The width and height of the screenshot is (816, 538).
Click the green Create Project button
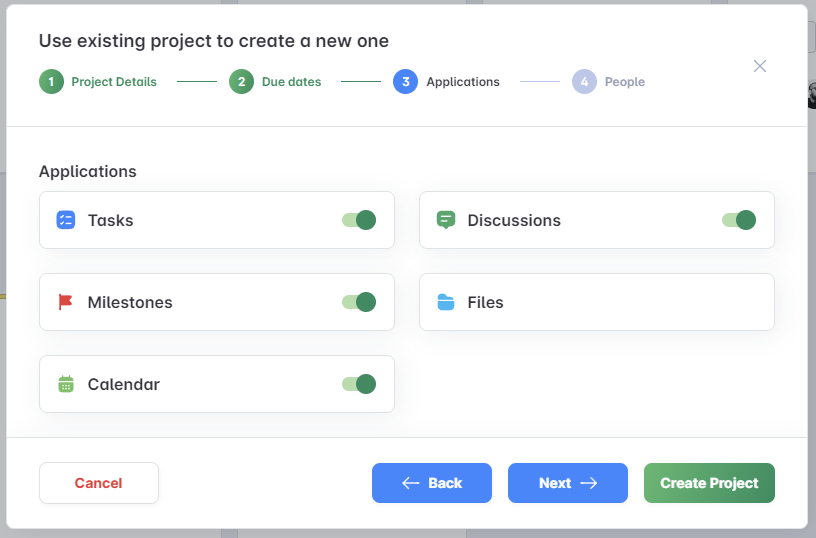[709, 483]
